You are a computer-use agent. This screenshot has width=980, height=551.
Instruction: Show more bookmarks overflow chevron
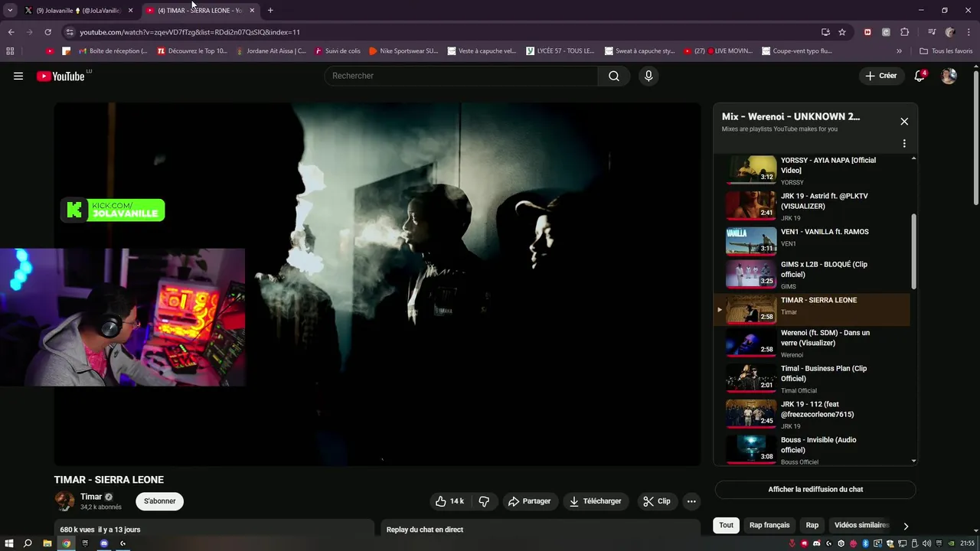click(x=899, y=51)
